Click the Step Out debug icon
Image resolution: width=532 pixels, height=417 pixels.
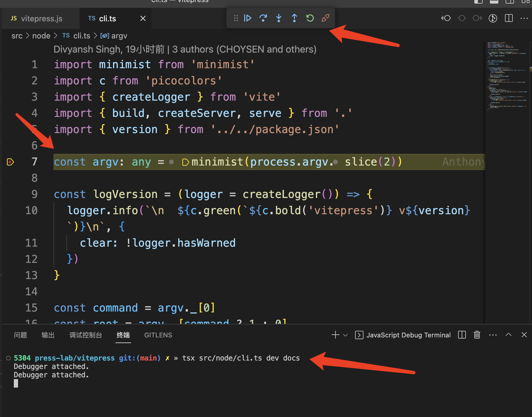pos(295,18)
